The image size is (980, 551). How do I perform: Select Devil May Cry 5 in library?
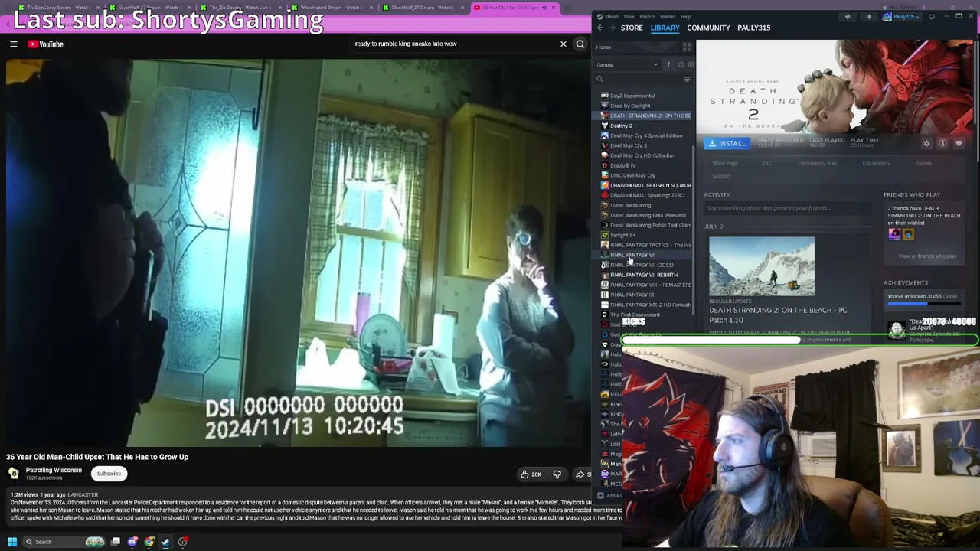pyautogui.click(x=629, y=145)
